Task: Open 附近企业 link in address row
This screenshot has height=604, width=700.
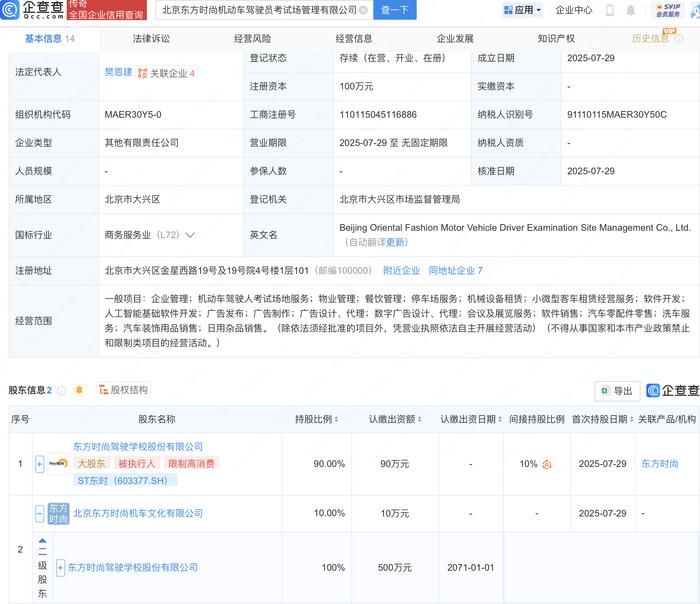Action: pyautogui.click(x=401, y=271)
